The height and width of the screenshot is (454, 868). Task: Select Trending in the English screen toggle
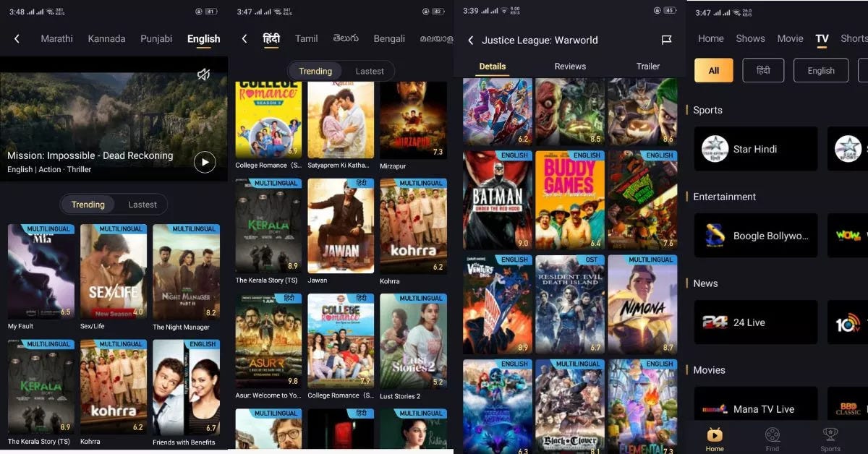[88, 205]
